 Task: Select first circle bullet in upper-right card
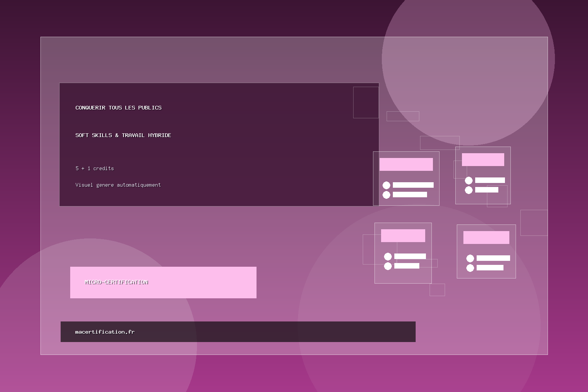pyautogui.click(x=469, y=180)
